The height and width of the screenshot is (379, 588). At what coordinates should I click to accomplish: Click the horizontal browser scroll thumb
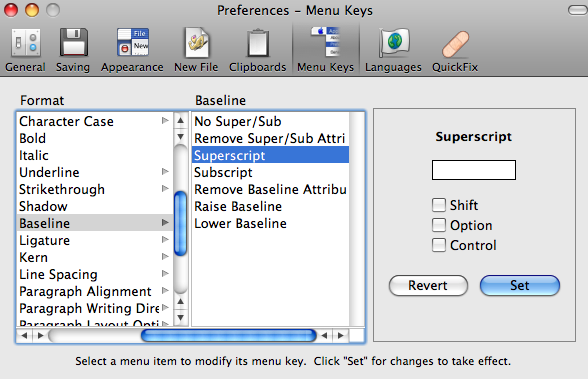coord(229,336)
